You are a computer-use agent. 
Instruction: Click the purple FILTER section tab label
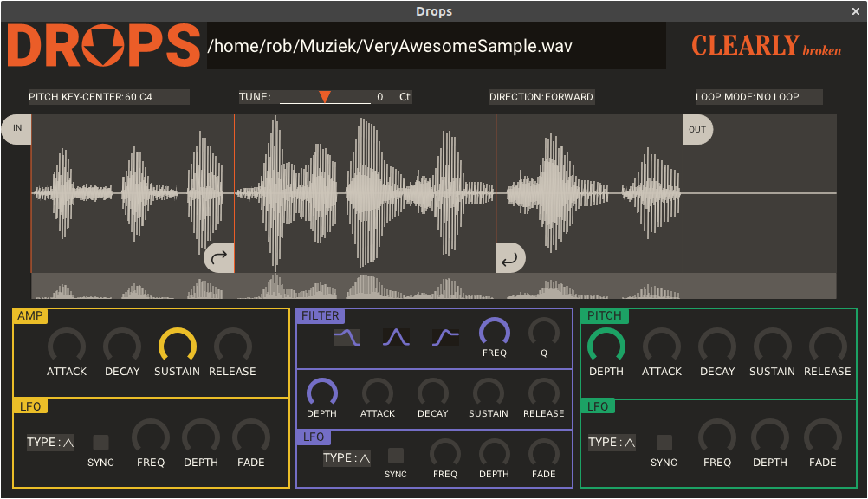coord(320,315)
